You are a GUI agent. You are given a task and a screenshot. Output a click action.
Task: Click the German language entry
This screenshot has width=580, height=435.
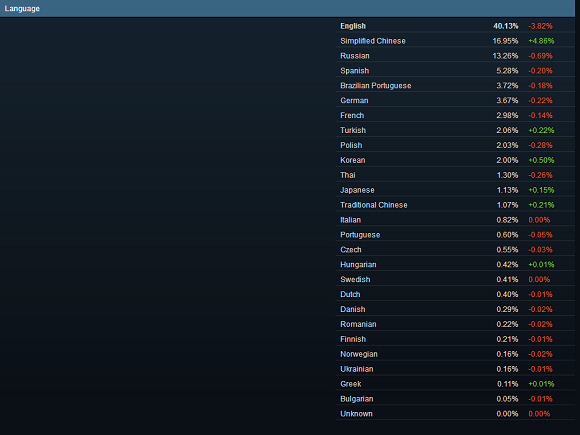coord(455,101)
